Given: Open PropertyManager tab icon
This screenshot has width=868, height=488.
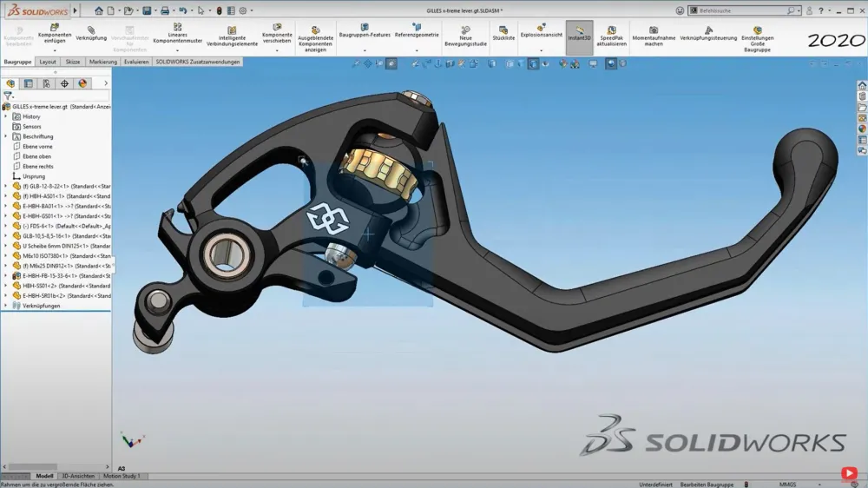Looking at the screenshot, I should coord(29,83).
